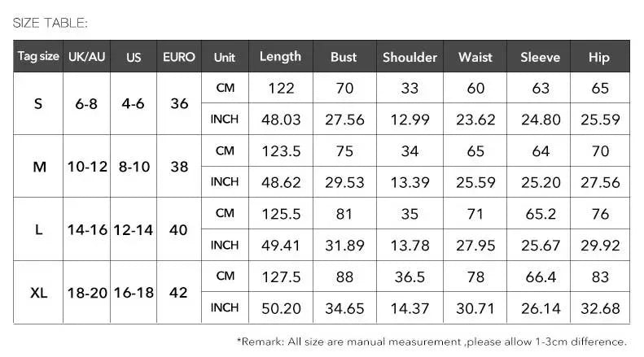Select EURO size 42 cell
Screen dimensions: 644x357
pos(179,293)
